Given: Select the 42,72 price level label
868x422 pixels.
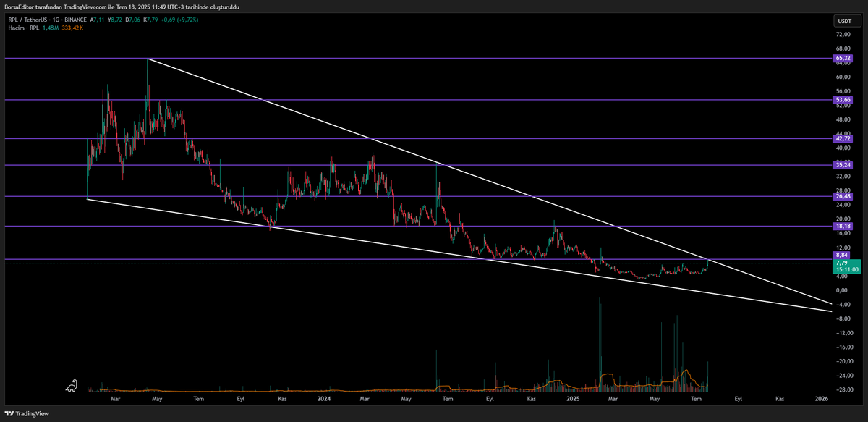Looking at the screenshot, I should (x=842, y=138).
